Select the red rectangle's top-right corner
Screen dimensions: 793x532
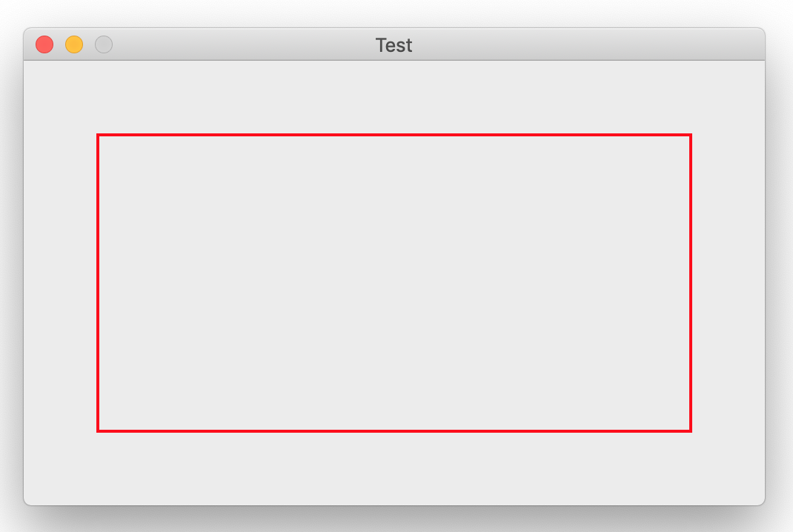(x=691, y=135)
